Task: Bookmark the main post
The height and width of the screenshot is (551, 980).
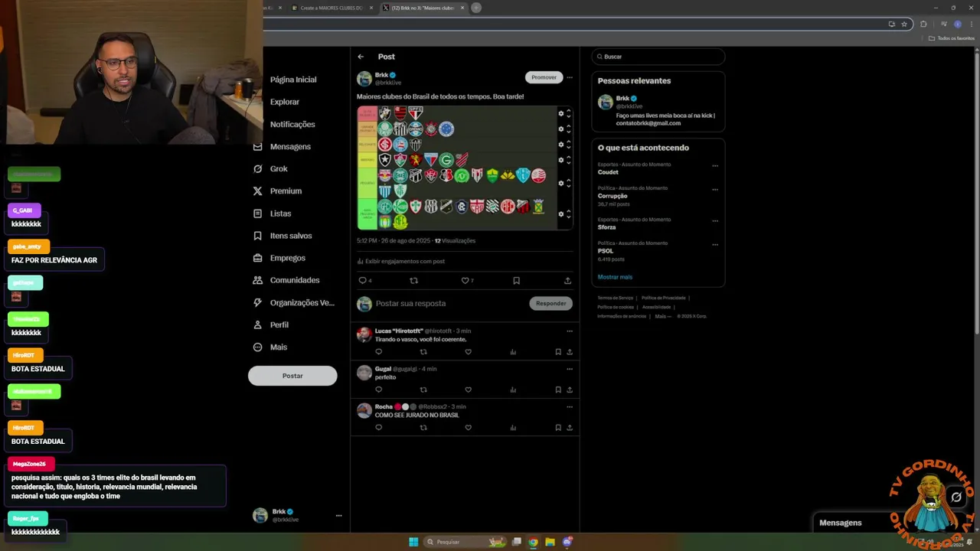Action: (516, 281)
